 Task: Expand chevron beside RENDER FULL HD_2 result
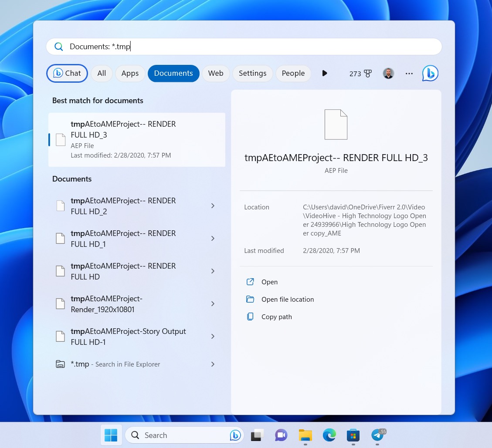click(213, 205)
